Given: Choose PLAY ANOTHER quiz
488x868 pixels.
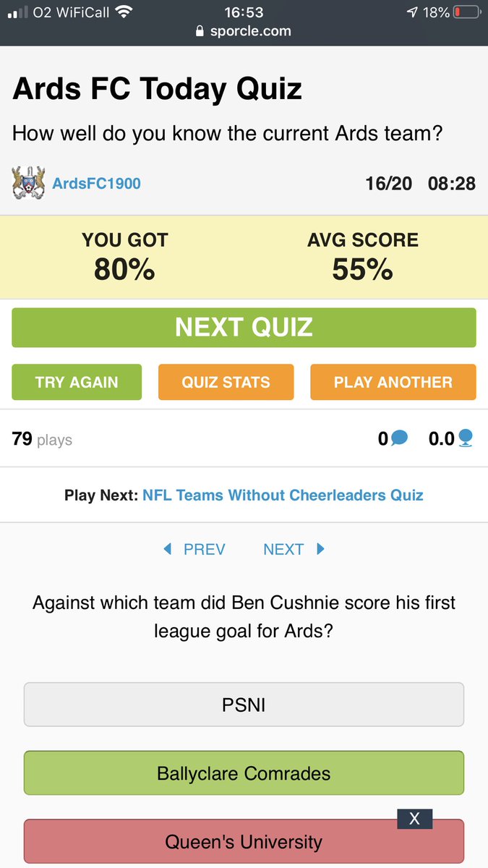Looking at the screenshot, I should coord(393,382).
